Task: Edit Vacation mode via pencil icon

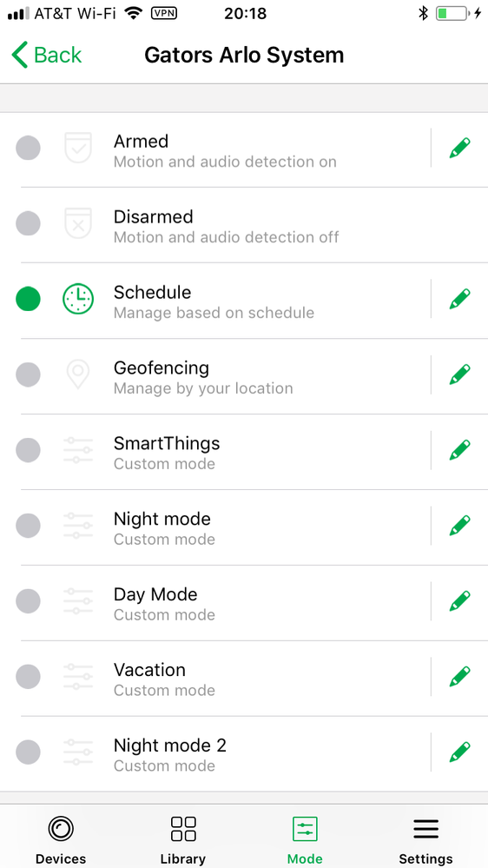Action: tap(460, 677)
